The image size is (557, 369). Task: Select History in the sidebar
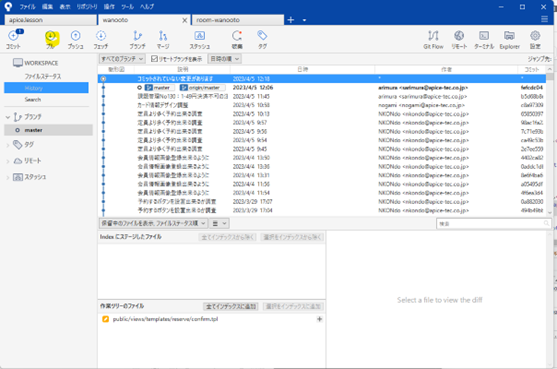[x=46, y=88]
